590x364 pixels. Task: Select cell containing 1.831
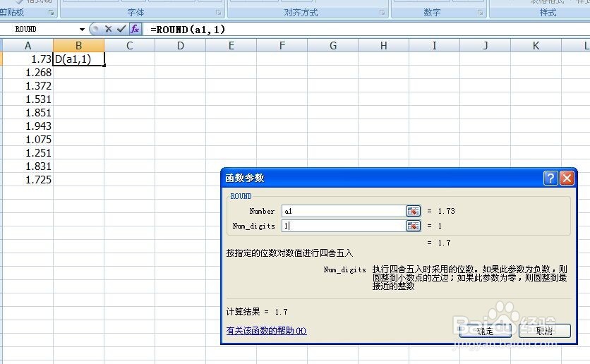pos(28,166)
